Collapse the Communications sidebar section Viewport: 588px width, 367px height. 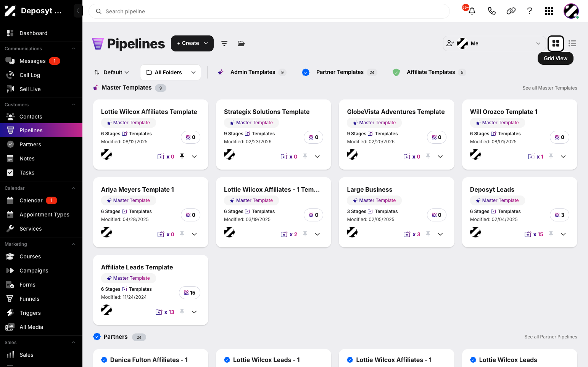pyautogui.click(x=74, y=49)
